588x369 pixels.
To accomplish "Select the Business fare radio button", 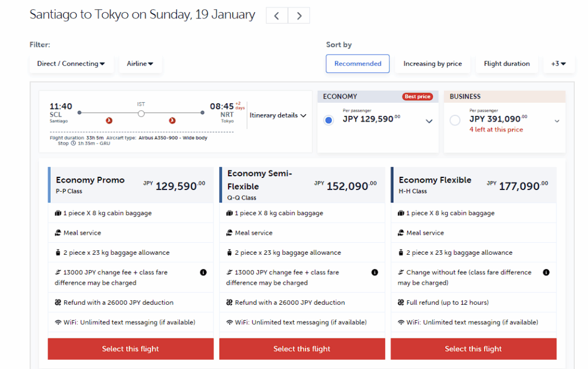I will (x=455, y=120).
